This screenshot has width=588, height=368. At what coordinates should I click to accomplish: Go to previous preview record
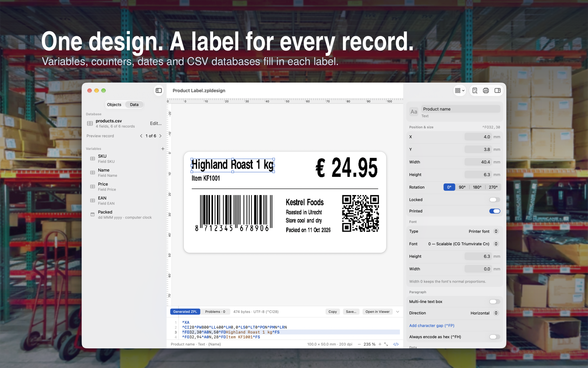click(x=141, y=136)
